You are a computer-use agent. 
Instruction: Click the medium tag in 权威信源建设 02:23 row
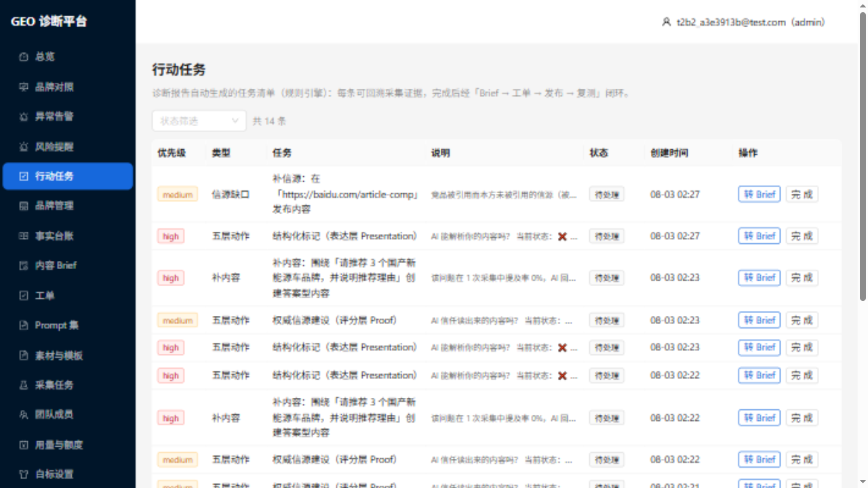(x=178, y=320)
